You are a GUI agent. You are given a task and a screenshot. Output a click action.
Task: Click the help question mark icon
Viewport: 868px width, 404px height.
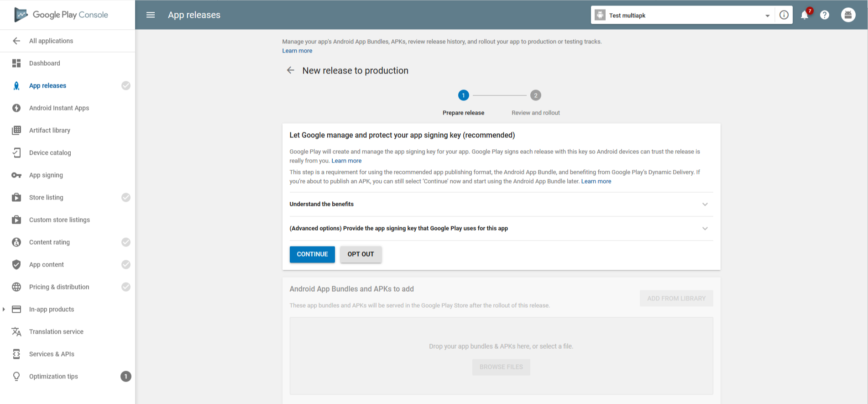point(825,15)
